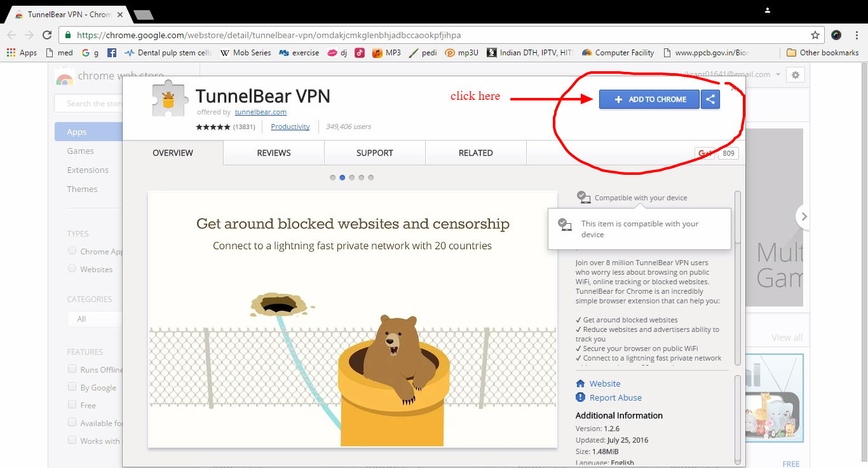This screenshot has height=468, width=868.
Task: Select the third screenshot carousel dot
Action: pos(352,177)
